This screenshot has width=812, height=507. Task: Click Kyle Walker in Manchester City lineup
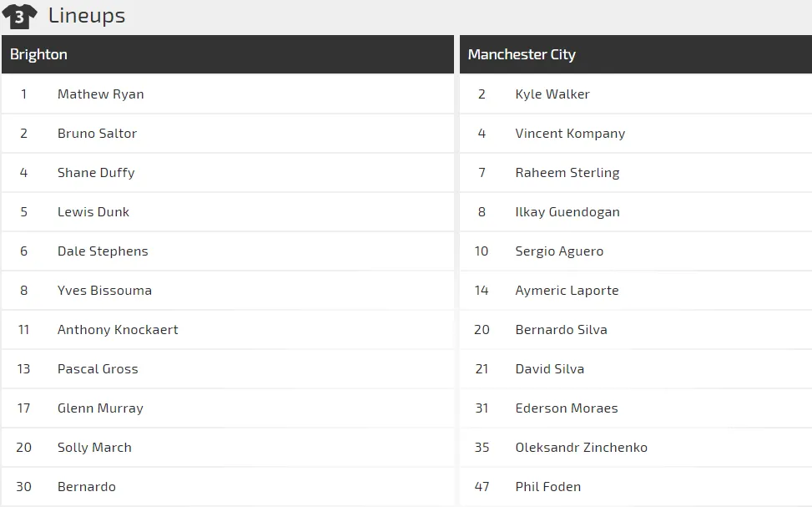click(x=552, y=94)
